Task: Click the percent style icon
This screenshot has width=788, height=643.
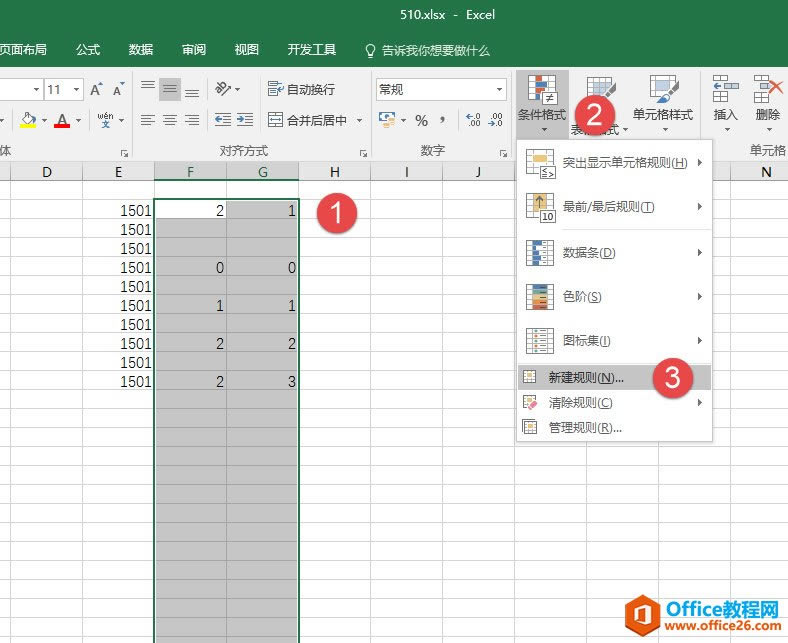Action: pyautogui.click(x=421, y=121)
